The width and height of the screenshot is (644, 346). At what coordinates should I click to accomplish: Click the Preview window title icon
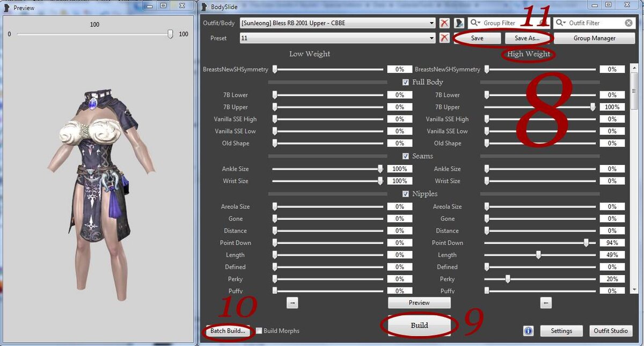7,8
